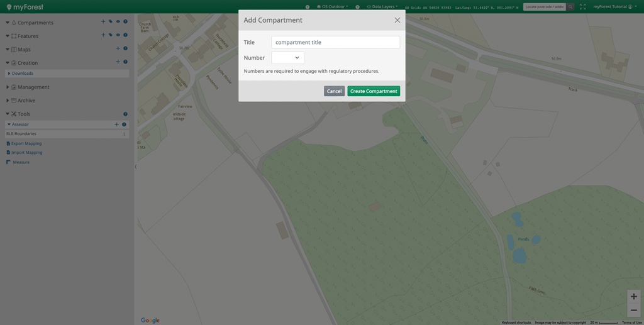Expand the Downloads item
This screenshot has width=644, height=325.
(x=23, y=74)
